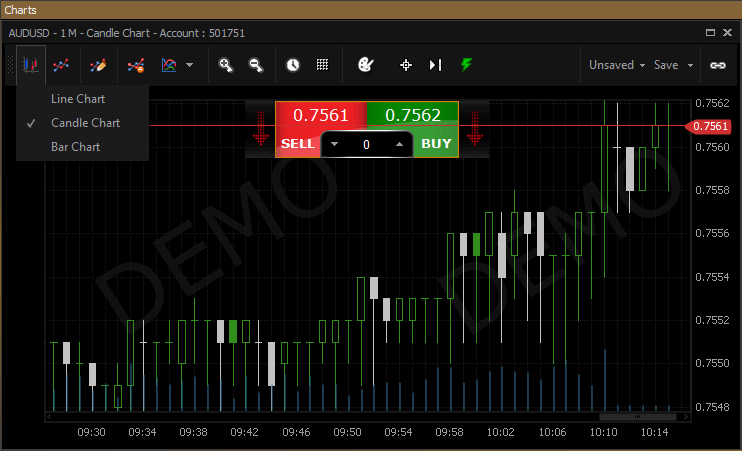
Task: Expand the Unsaved template dropdown
Action: pos(617,65)
